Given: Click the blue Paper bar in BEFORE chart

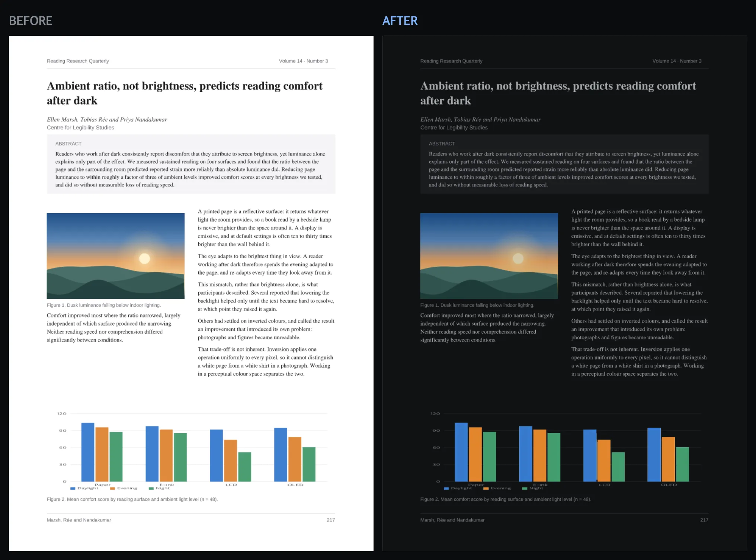Looking at the screenshot, I should (88, 452).
